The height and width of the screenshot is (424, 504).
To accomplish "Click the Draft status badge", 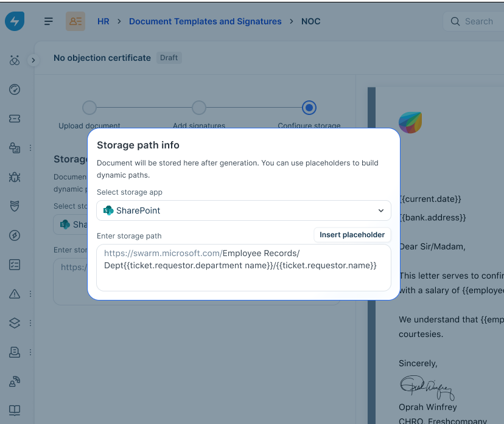I will pos(169,58).
